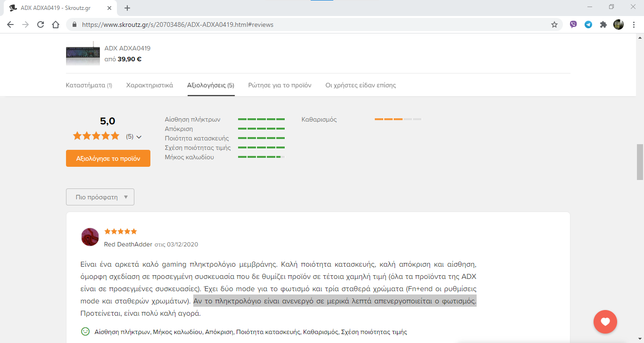Select the ADX ADXA0419 browser tab
This screenshot has width=644, height=343.
click(61, 8)
